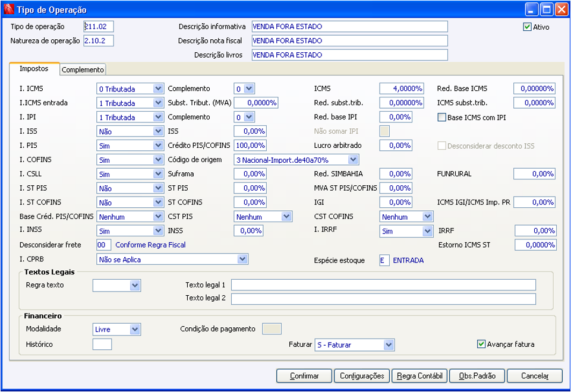Minimize the Tipo de Operação window
The height and width of the screenshot is (392, 571).
(x=532, y=10)
